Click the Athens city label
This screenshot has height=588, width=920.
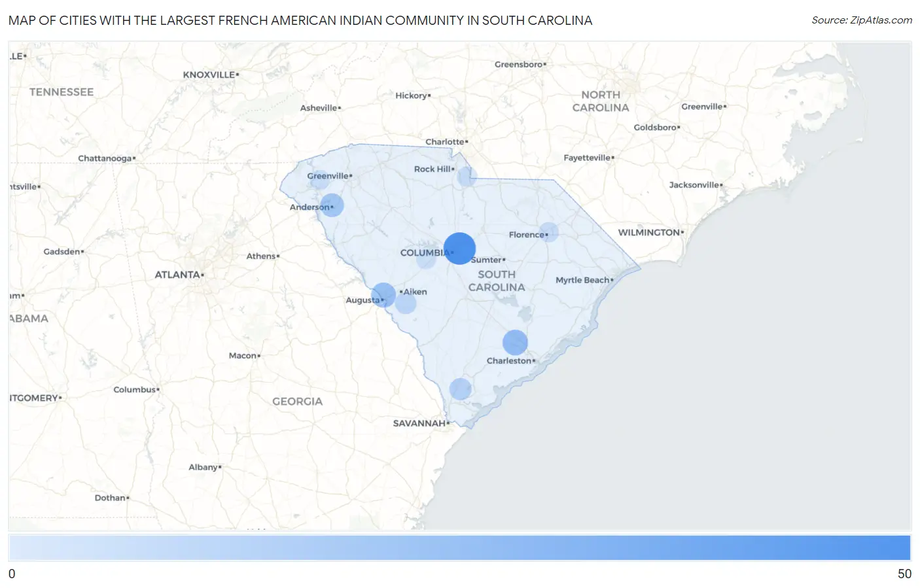pyautogui.click(x=261, y=256)
